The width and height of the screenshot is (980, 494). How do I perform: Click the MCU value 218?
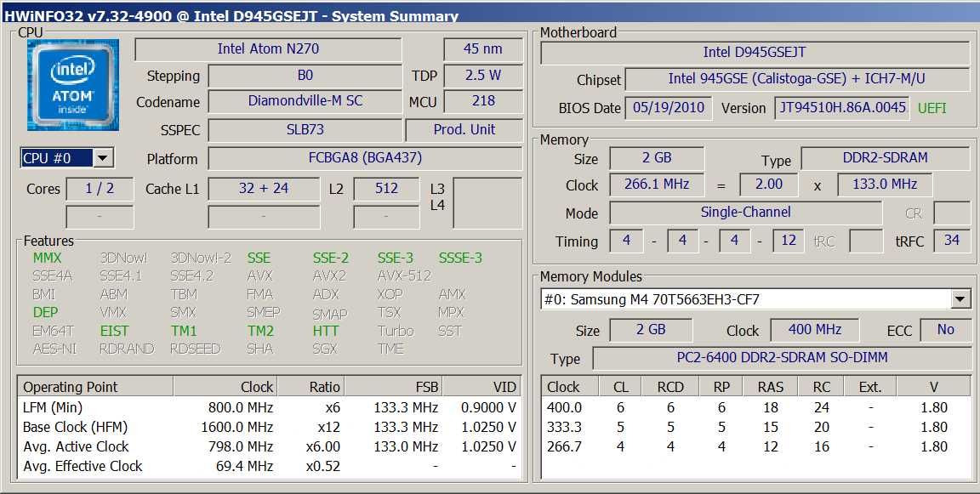coord(482,101)
